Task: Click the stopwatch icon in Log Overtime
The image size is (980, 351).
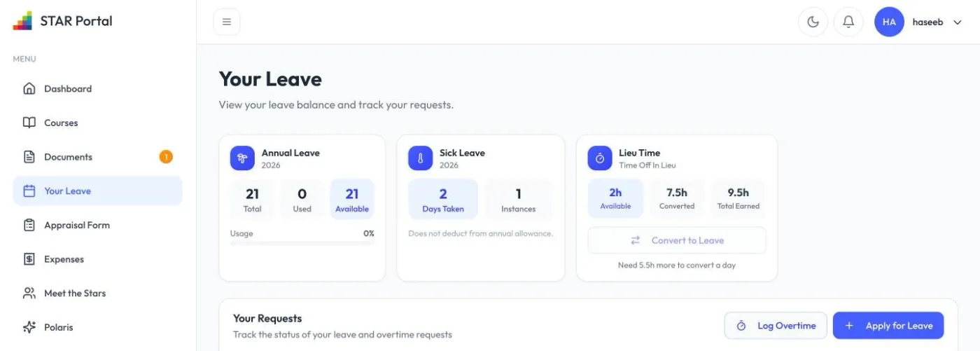Action: [741, 326]
